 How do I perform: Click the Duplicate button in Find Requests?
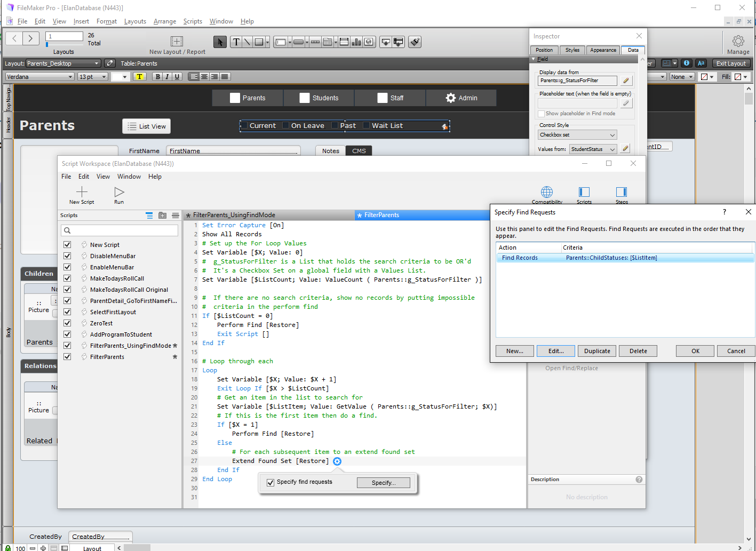pyautogui.click(x=597, y=351)
